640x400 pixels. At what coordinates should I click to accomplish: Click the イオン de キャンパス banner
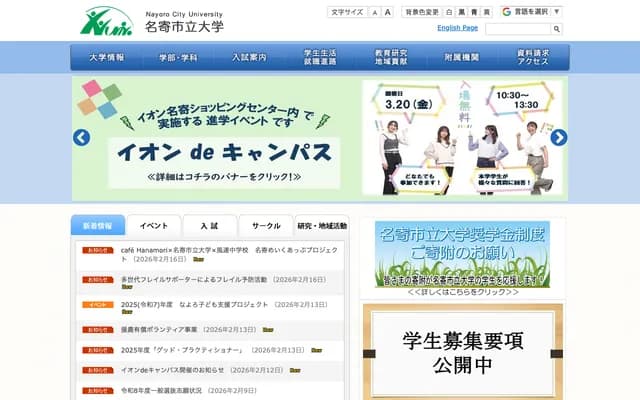click(x=320, y=139)
